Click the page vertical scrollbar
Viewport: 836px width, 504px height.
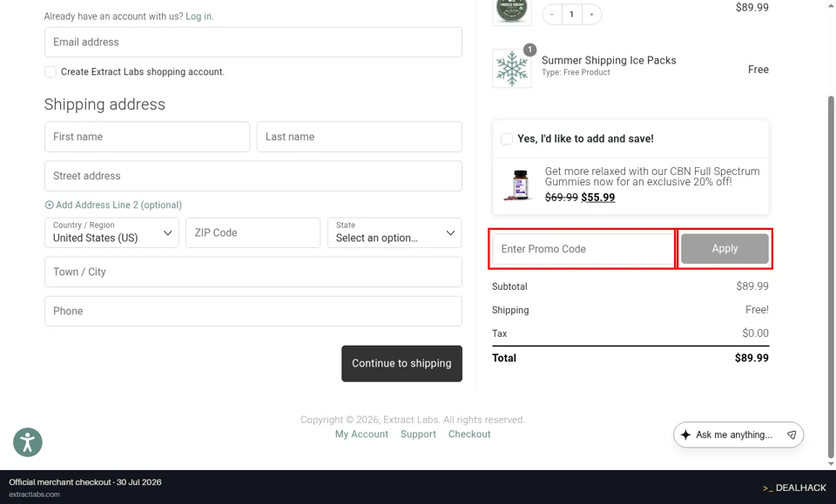pyautogui.click(x=831, y=277)
